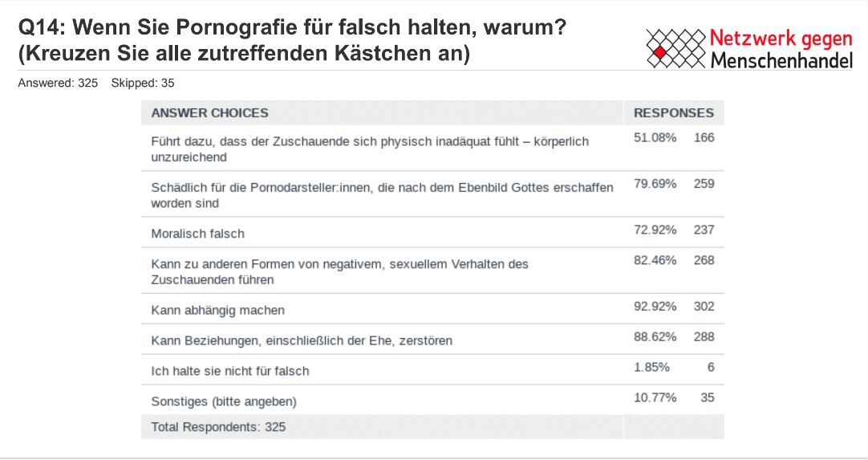Image resolution: width=868 pixels, height=460 pixels.
Task: Open Sonstiges (bitte angeben) option
Action: [x=224, y=401]
